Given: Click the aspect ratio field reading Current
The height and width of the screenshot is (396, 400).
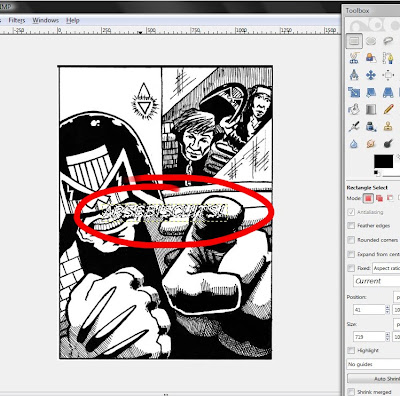Looking at the screenshot, I should tap(377, 281).
